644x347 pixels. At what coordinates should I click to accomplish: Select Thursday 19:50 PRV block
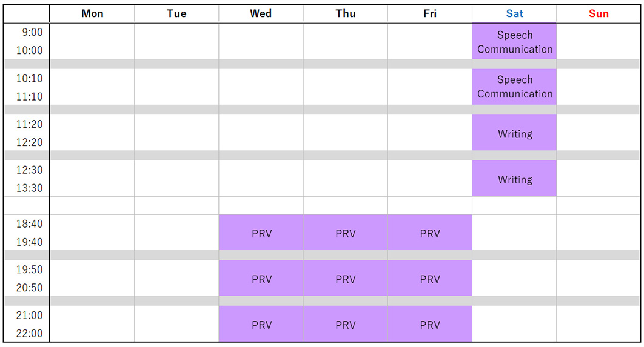point(346,279)
